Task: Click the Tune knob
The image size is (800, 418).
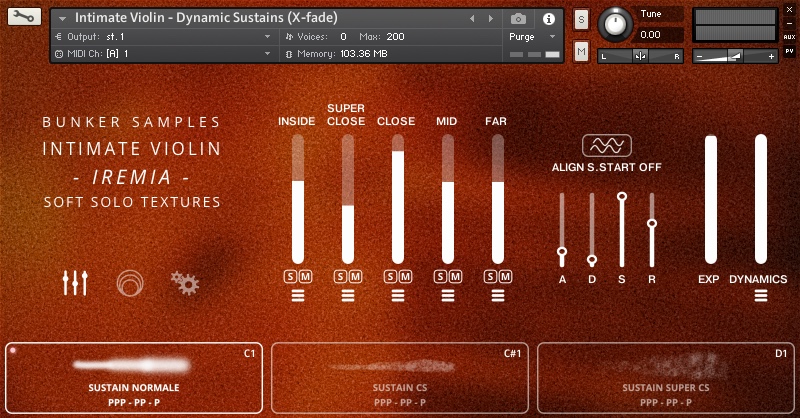Action: (615, 24)
